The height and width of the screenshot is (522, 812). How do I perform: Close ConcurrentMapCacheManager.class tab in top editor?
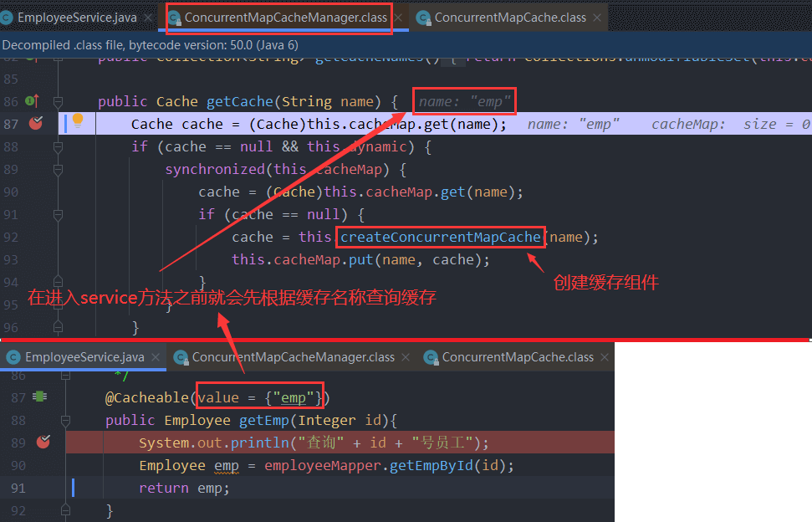[x=398, y=18]
